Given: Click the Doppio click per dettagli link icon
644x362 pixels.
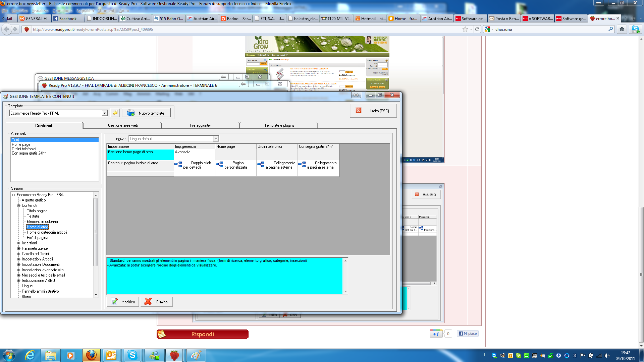Looking at the screenshot, I should tap(178, 165).
